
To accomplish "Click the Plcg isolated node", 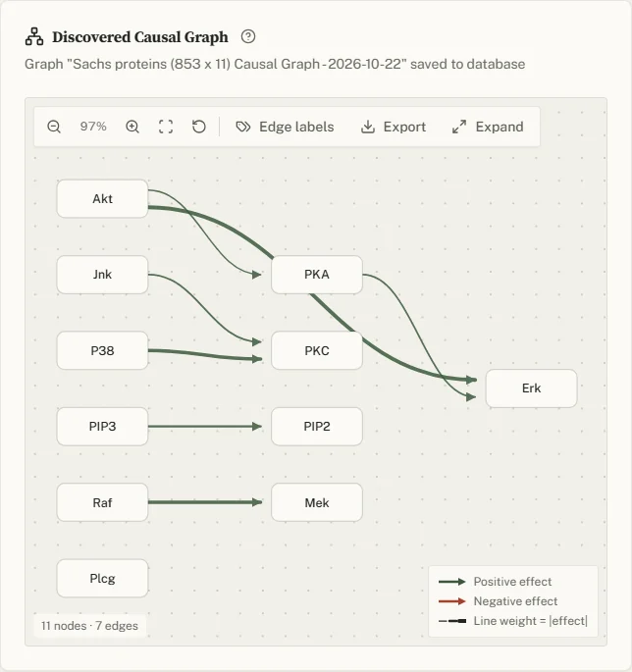I will [102, 578].
